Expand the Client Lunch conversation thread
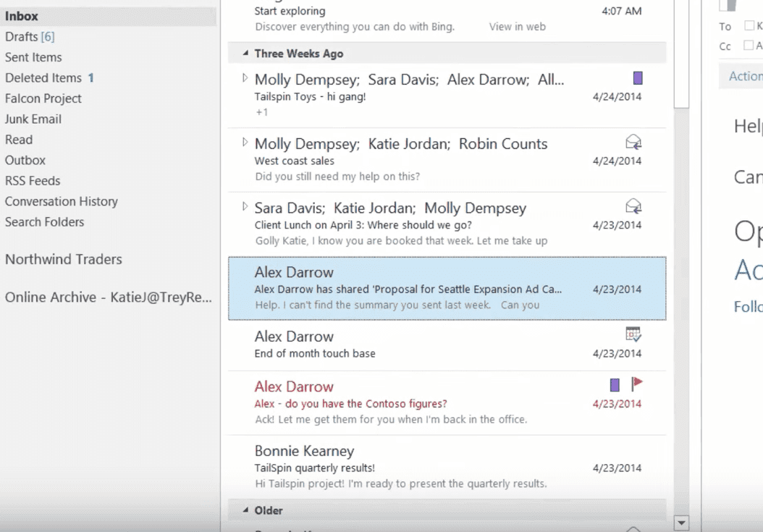Viewport: 763px width, 532px height. (245, 207)
